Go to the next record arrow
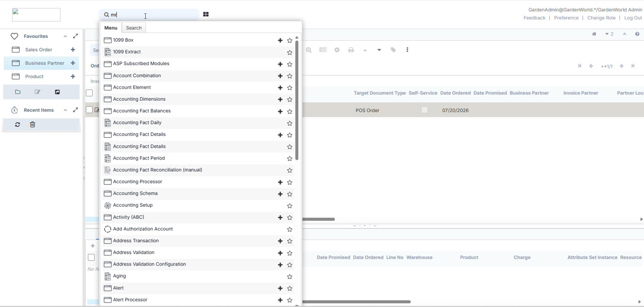Image resolution: width=644 pixels, height=307 pixels. pyautogui.click(x=621, y=66)
